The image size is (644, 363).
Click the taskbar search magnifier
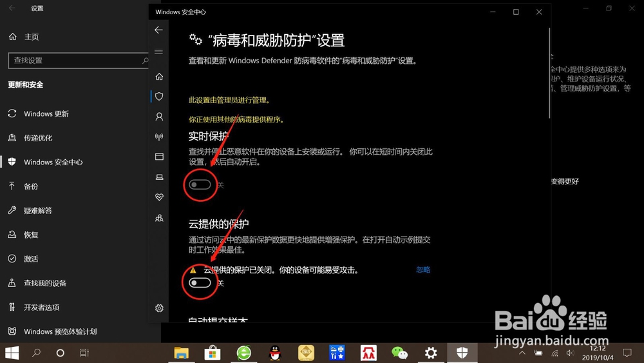36,353
